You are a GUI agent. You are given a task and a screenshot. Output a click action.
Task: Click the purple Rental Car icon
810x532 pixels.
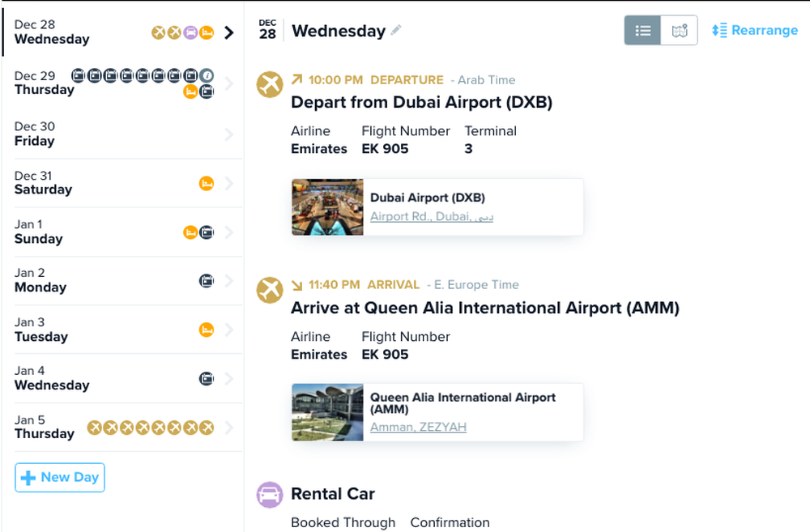pos(270,495)
